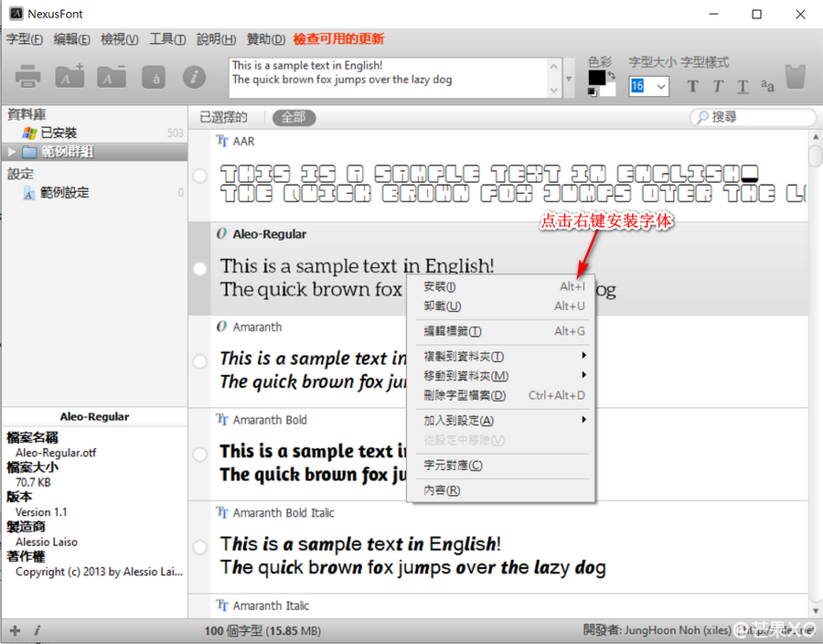Viewport: 823px width, 644px height.
Task: Click the 已選擇的 filter label
Action: [224, 118]
